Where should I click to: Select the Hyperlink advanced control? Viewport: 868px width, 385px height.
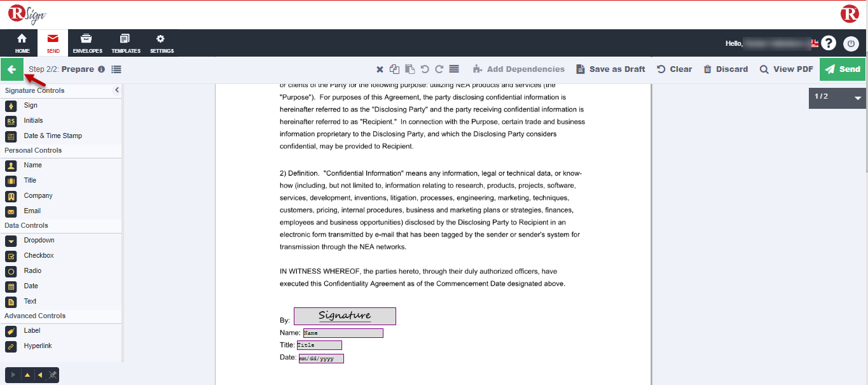tap(38, 346)
